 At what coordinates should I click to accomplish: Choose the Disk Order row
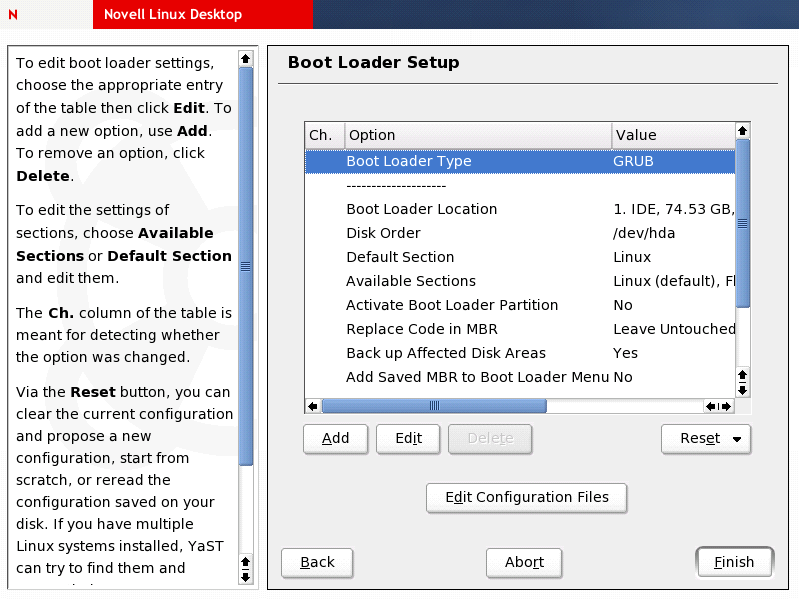click(x=383, y=233)
